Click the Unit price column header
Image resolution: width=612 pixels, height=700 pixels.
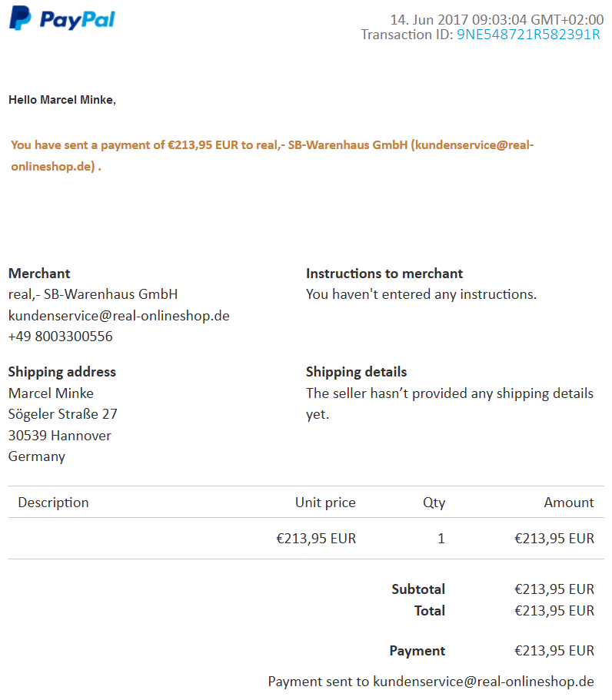(x=325, y=503)
